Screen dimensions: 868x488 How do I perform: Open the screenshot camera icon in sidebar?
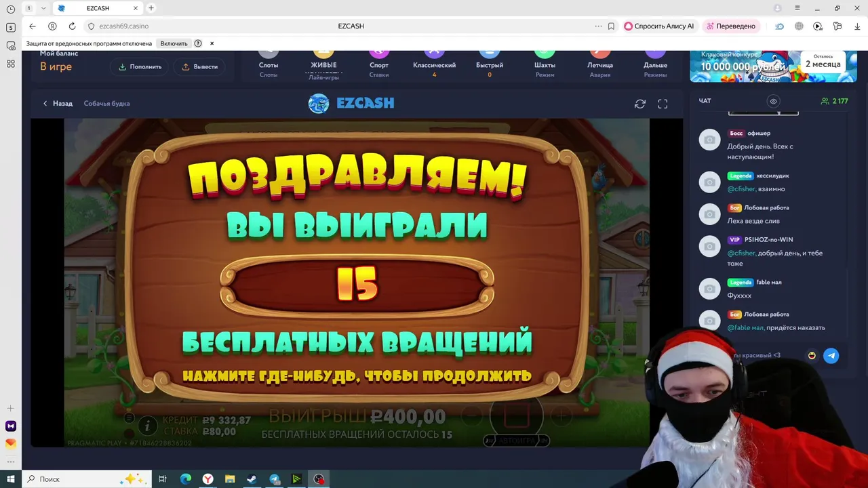(x=10, y=45)
